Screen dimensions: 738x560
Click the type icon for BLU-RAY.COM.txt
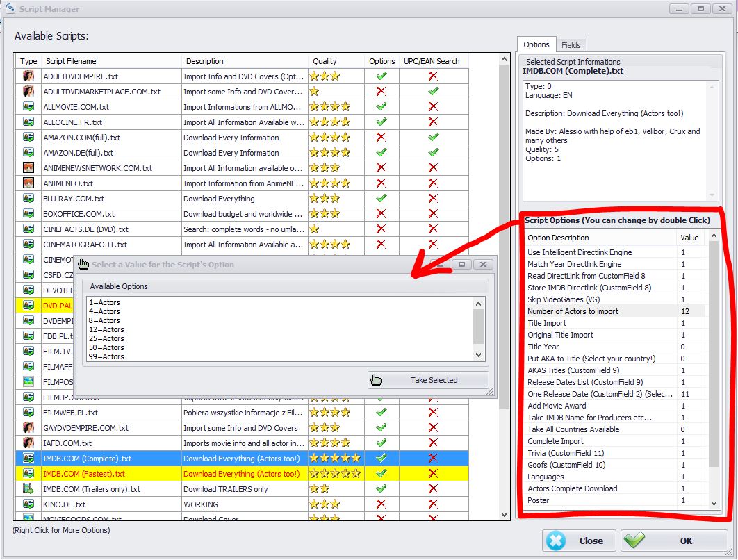click(x=28, y=199)
